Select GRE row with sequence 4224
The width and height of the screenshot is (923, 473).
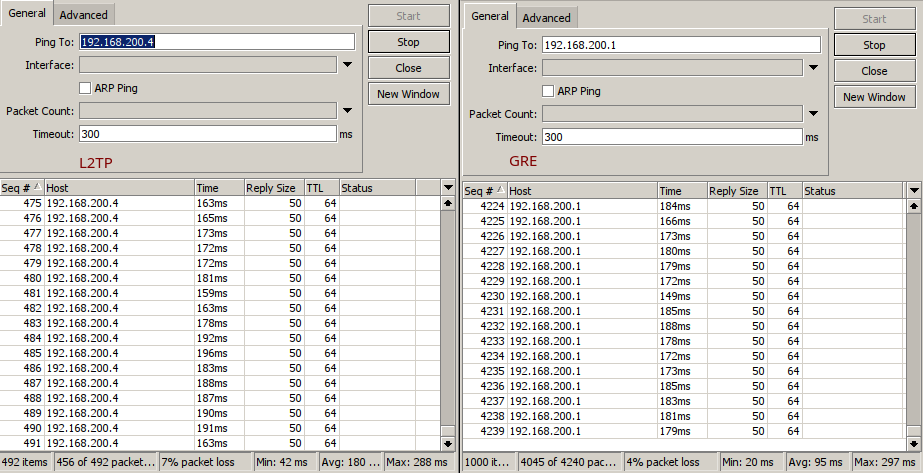point(685,206)
